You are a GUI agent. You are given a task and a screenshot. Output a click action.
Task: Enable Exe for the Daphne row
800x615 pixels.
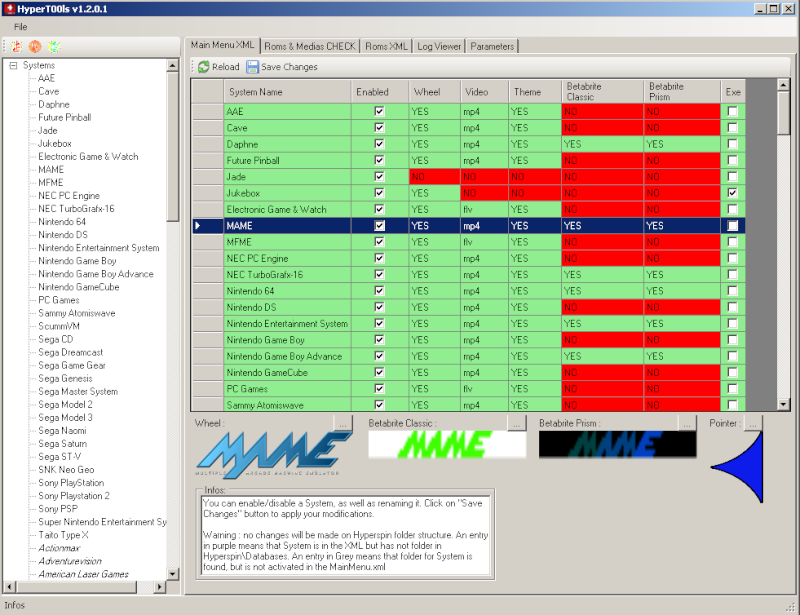click(733, 144)
